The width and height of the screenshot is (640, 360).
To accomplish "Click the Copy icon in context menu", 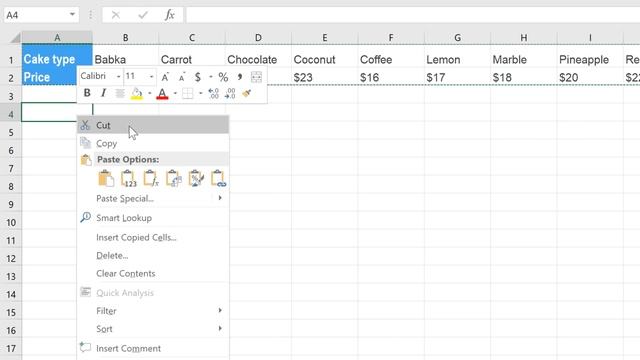I will (85, 143).
